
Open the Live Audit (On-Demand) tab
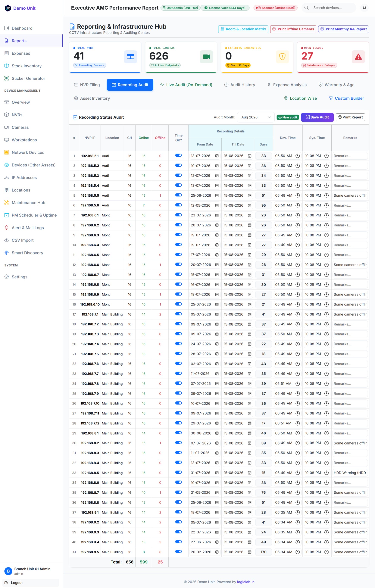186,85
